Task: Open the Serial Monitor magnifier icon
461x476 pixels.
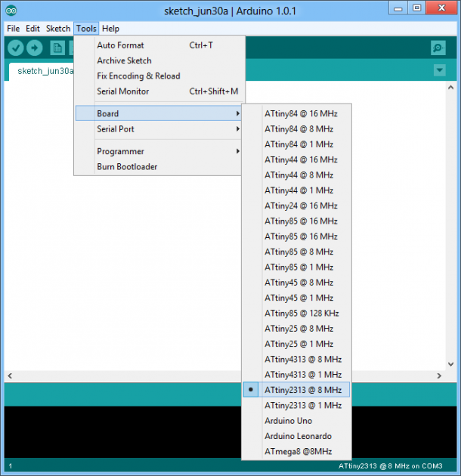Action: (438, 48)
